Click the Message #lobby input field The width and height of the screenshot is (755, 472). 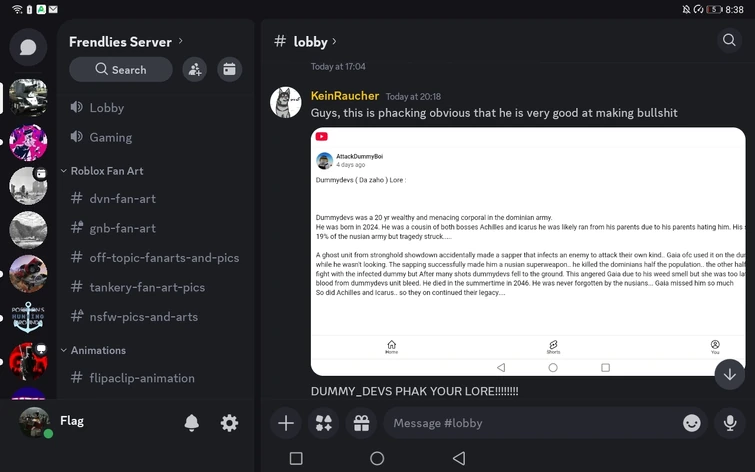click(x=528, y=423)
